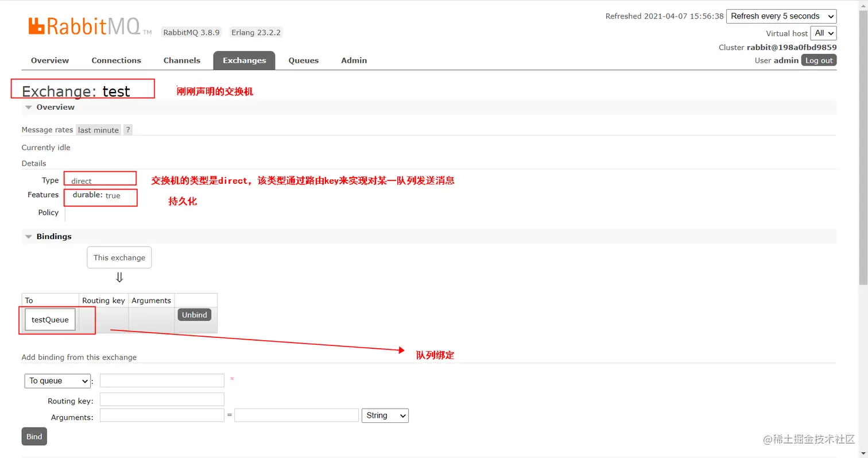
Task: Focus the Arguments key input field
Action: [x=162, y=415]
